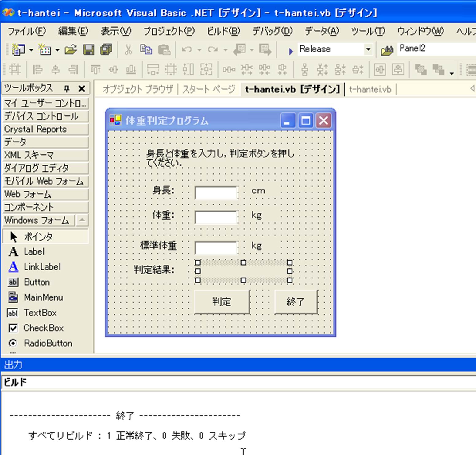Pin the toolbox with auto-hide pushpin
The width and height of the screenshot is (476, 455).
pyautogui.click(x=67, y=89)
